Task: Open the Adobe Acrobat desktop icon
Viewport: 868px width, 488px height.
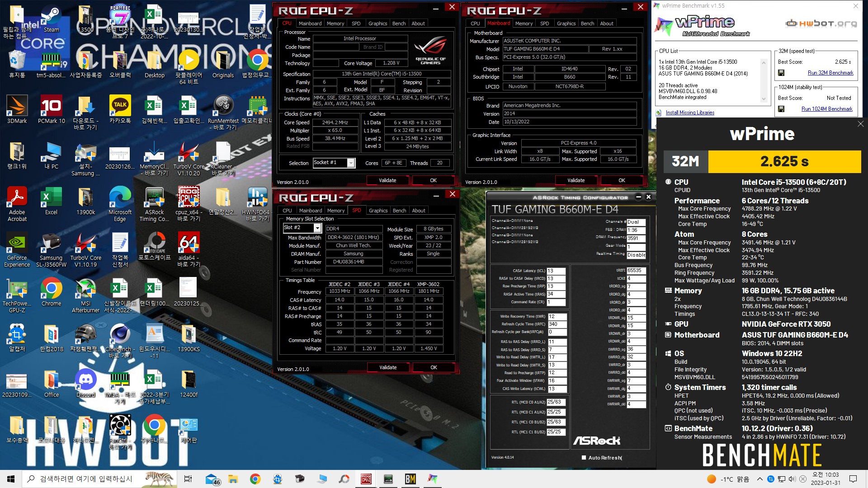Action: 17,204
